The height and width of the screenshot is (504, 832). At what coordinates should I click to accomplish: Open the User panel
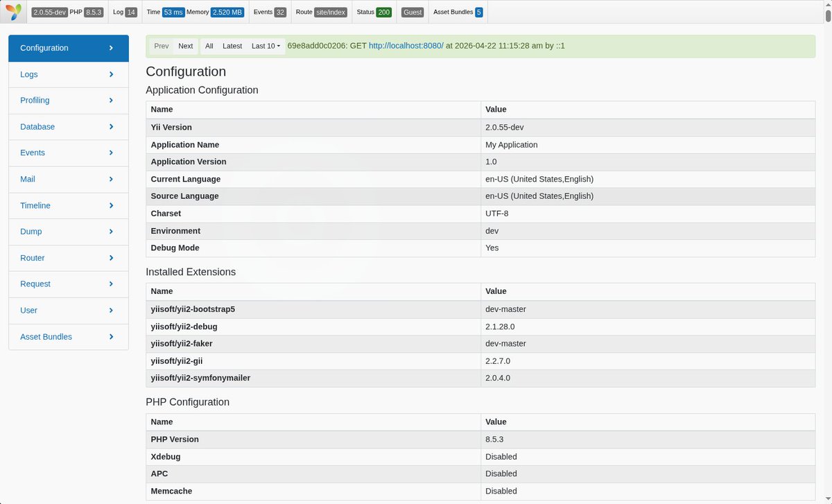tap(69, 310)
